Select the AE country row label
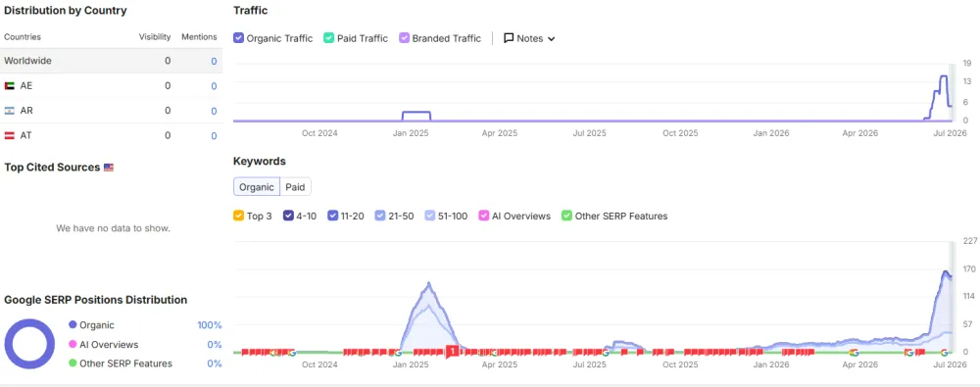Viewport: 980px width, 387px height. click(26, 85)
